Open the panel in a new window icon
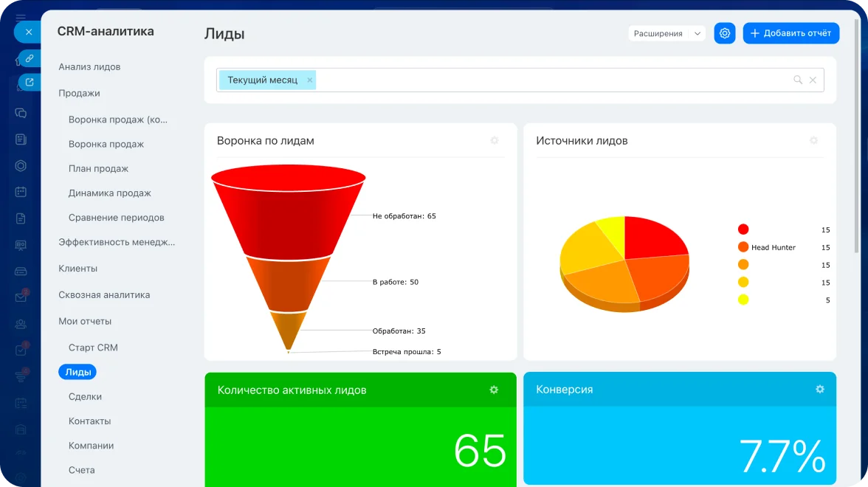The image size is (868, 487). point(30,83)
